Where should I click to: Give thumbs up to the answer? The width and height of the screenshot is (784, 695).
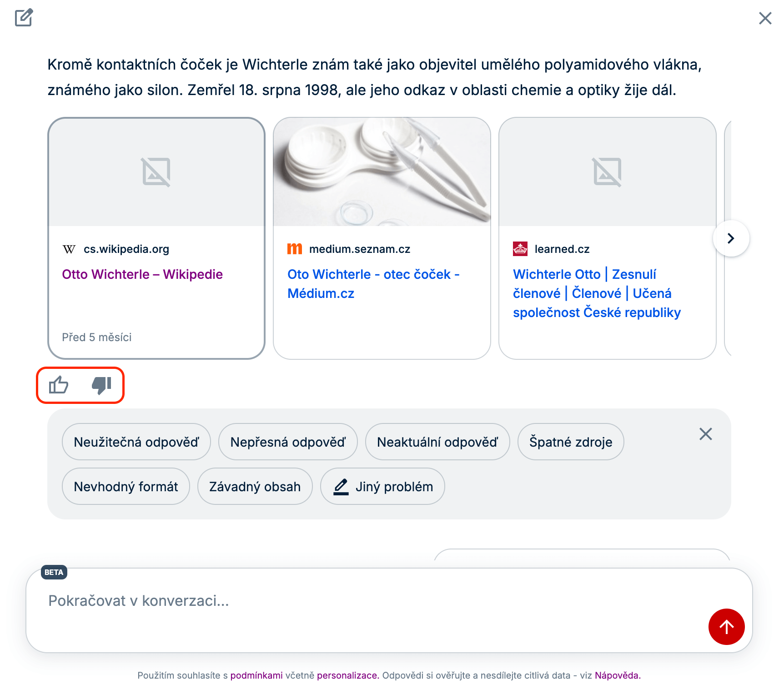click(59, 385)
